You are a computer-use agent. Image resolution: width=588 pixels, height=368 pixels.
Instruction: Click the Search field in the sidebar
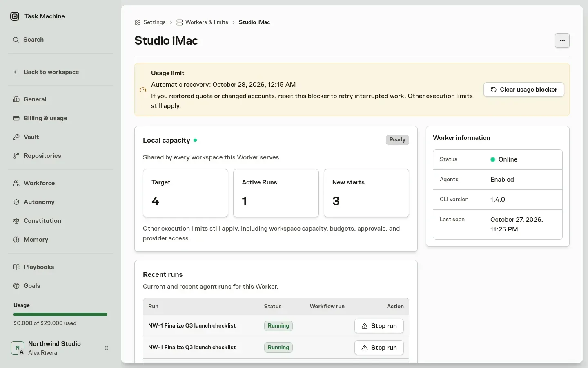point(60,40)
